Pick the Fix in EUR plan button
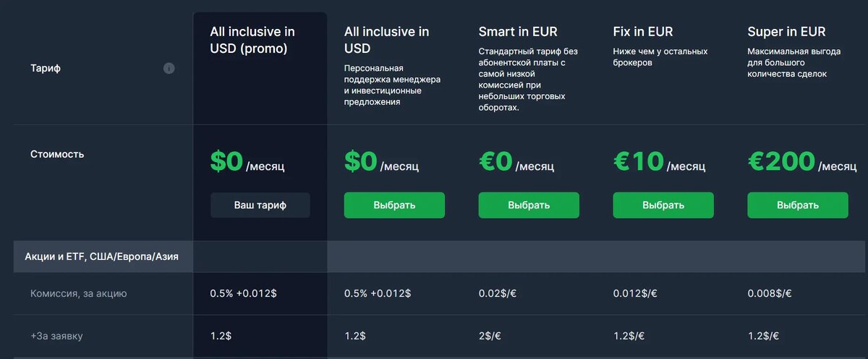 point(663,205)
